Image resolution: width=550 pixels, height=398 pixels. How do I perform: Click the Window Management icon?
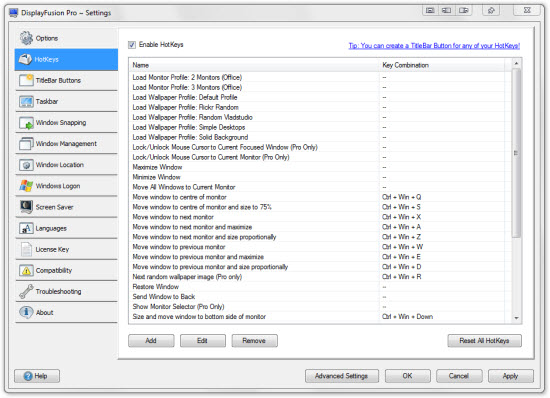[26, 144]
